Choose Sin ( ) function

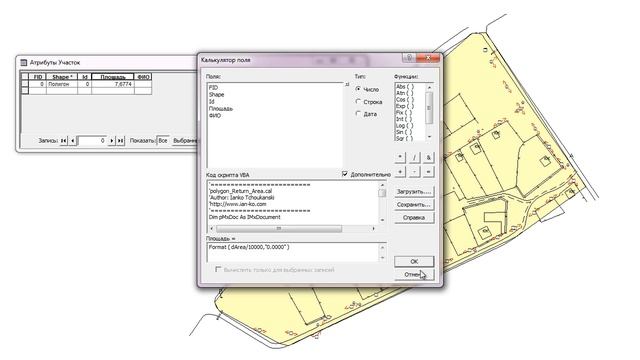(405, 132)
